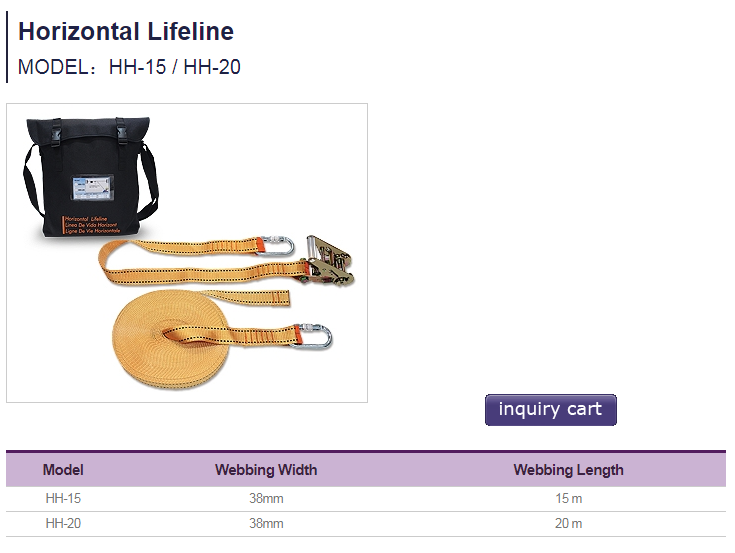This screenshot has height=553, width=735.
Task: Select the HH-20 model cell
Action: coord(63,523)
